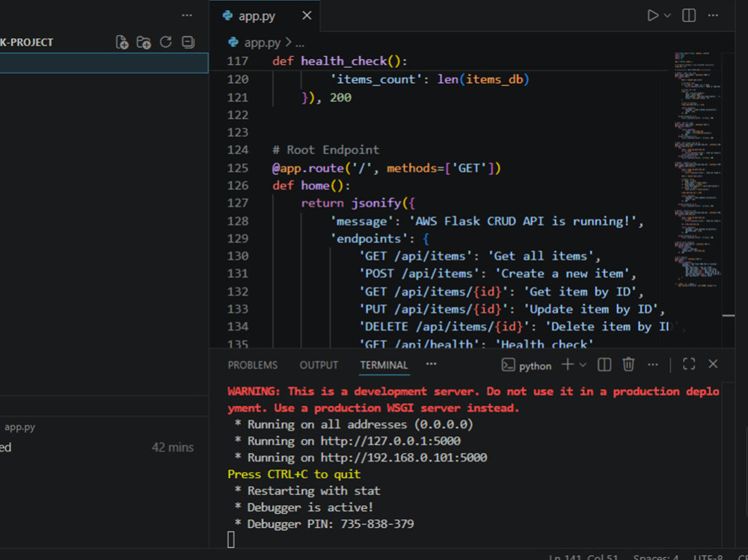Click the New Folder icon in Explorer
This screenshot has width=748, height=560.
[x=144, y=43]
